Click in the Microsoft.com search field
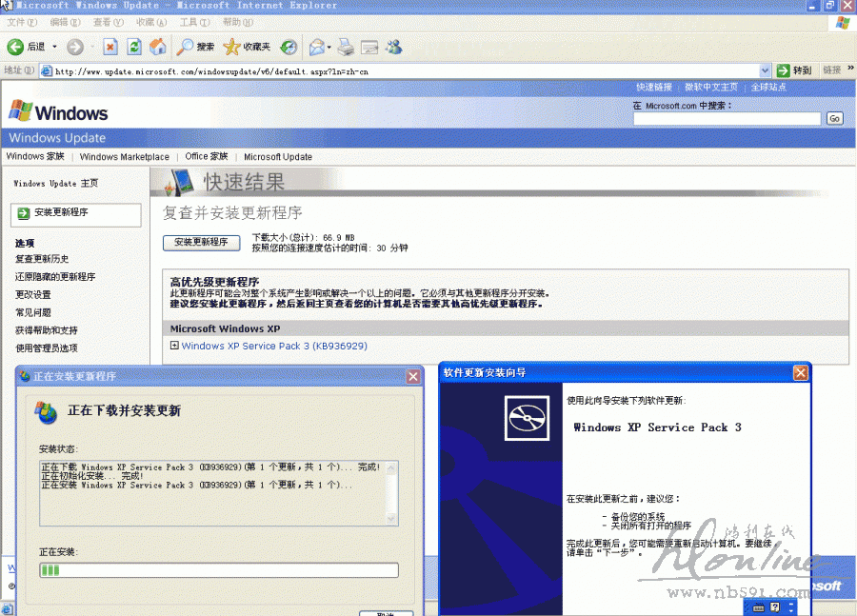This screenshot has height=616, width=857. coord(727,119)
